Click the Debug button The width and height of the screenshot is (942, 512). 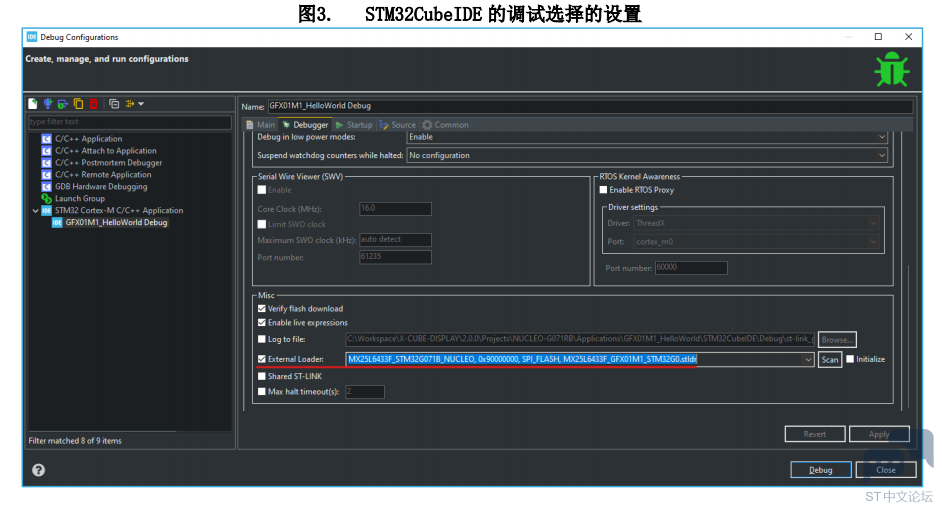click(x=821, y=469)
